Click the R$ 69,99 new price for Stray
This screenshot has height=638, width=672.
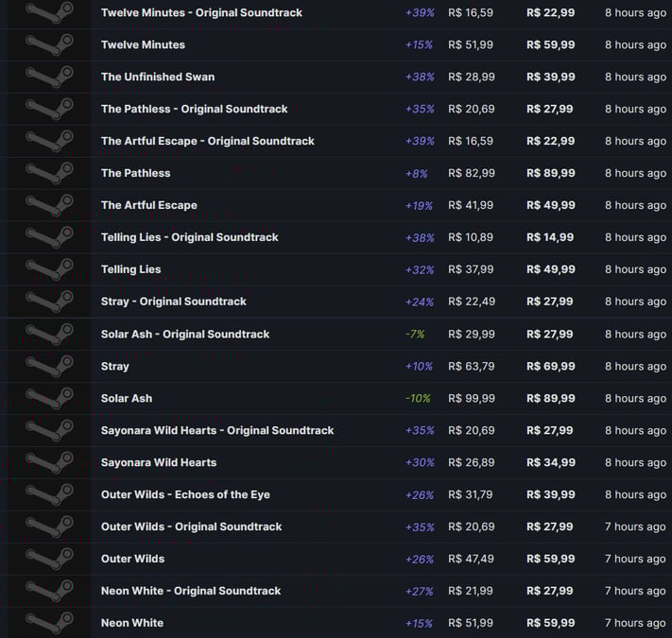pos(551,367)
